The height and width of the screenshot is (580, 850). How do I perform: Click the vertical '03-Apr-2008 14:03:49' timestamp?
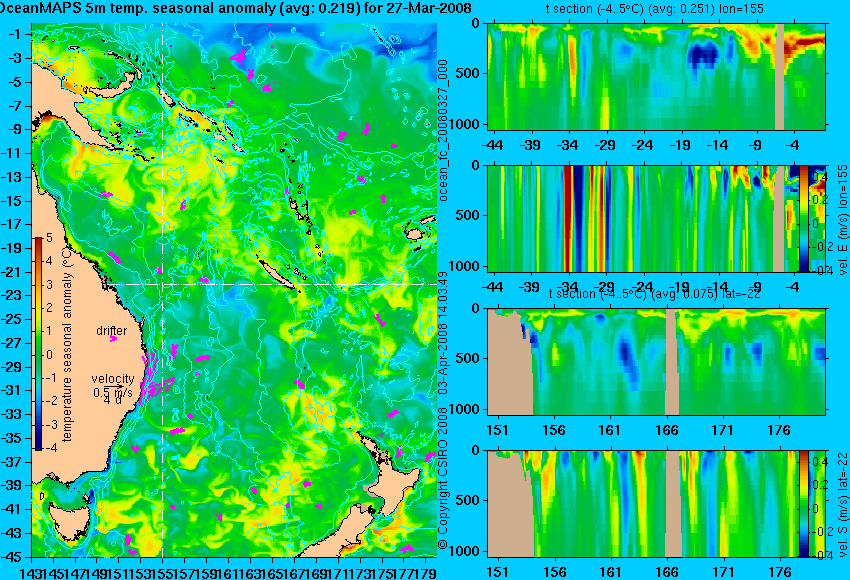pyautogui.click(x=443, y=333)
